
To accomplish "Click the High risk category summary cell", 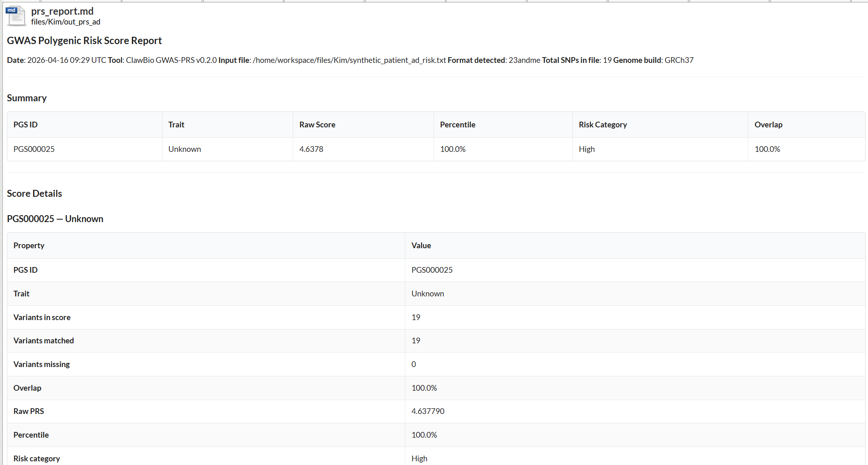I will pos(586,149).
